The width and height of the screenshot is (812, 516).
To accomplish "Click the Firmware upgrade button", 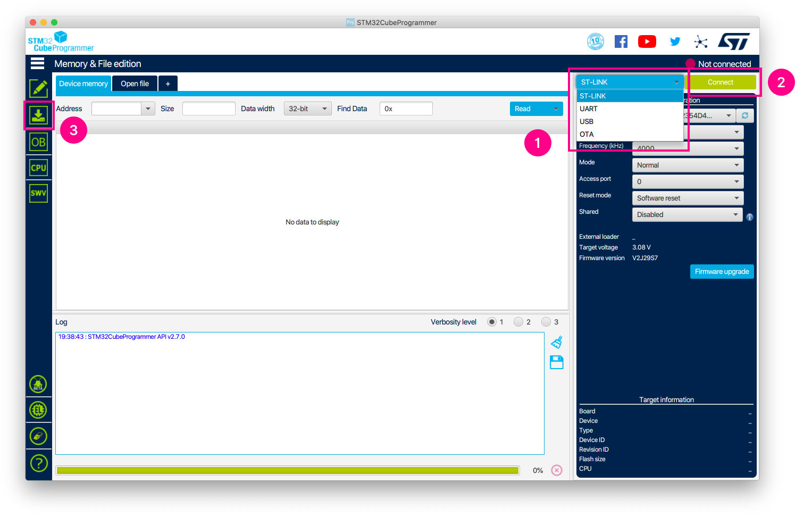I will (722, 271).
